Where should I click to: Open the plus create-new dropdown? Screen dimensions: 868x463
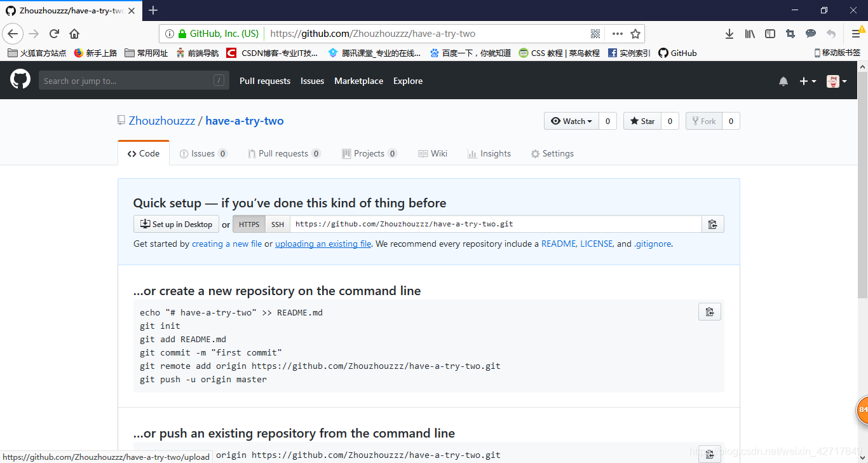808,81
